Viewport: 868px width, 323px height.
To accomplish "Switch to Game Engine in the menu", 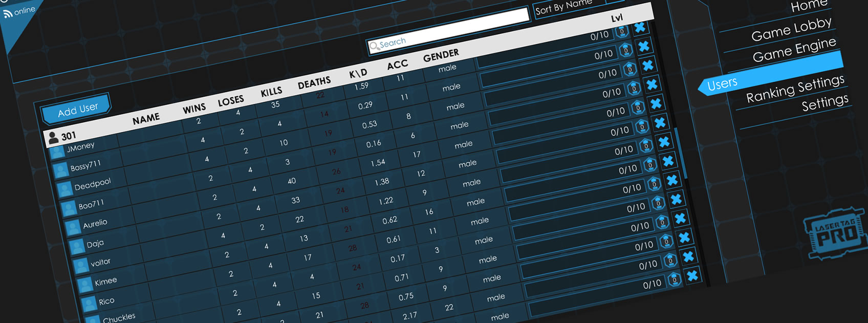I will (794, 50).
